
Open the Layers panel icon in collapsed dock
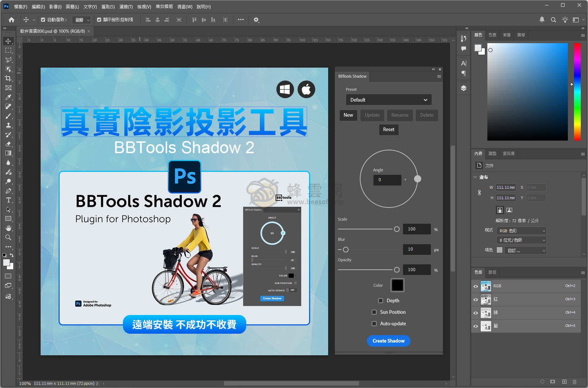click(464, 88)
